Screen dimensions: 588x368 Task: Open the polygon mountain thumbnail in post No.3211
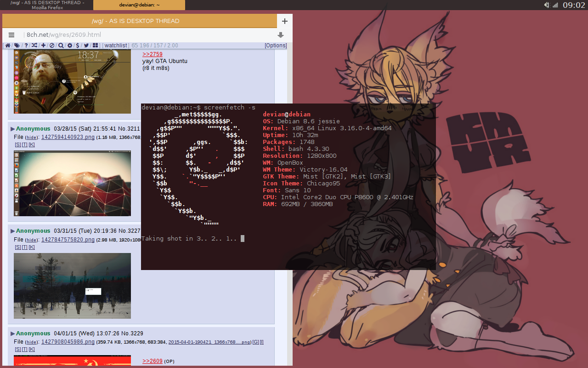[72, 183]
